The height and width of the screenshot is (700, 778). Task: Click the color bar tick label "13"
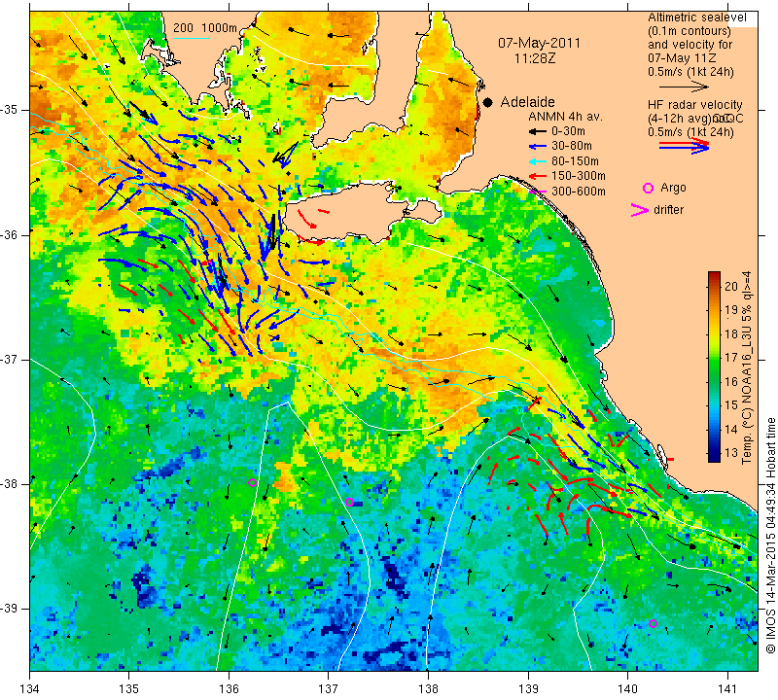pos(731,452)
